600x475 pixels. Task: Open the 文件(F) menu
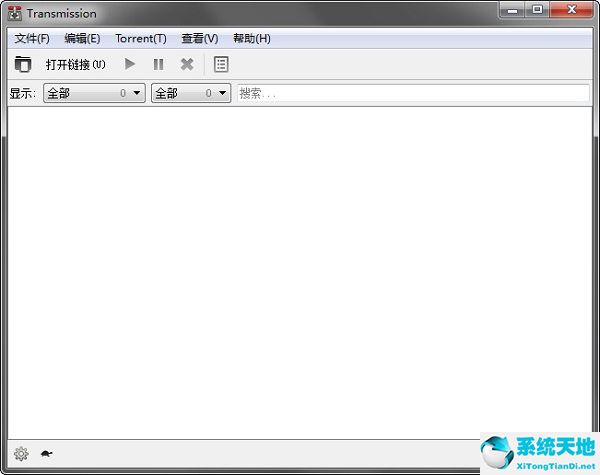tap(32, 38)
